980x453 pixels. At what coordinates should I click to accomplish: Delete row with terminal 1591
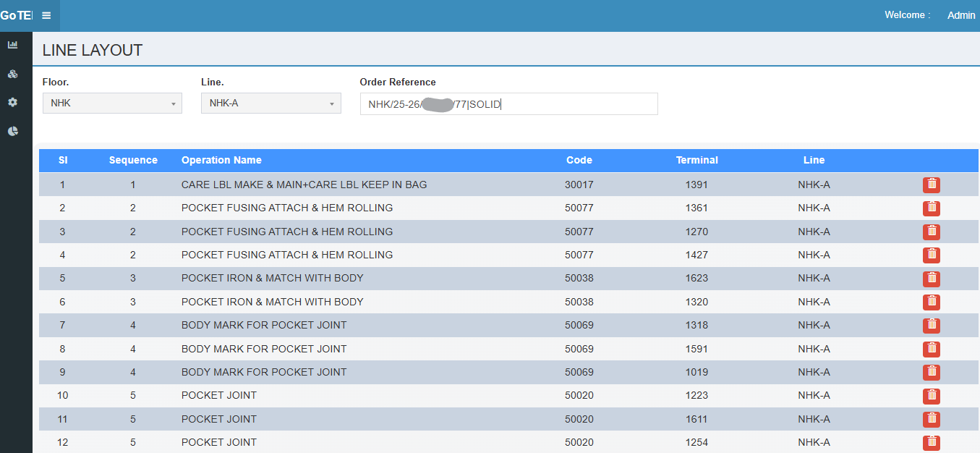931,349
